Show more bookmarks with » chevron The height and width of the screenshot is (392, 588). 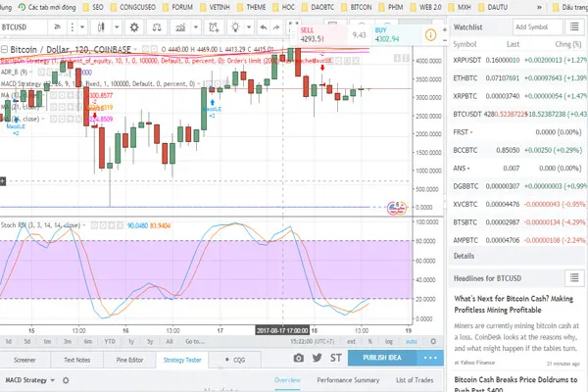click(539, 7)
